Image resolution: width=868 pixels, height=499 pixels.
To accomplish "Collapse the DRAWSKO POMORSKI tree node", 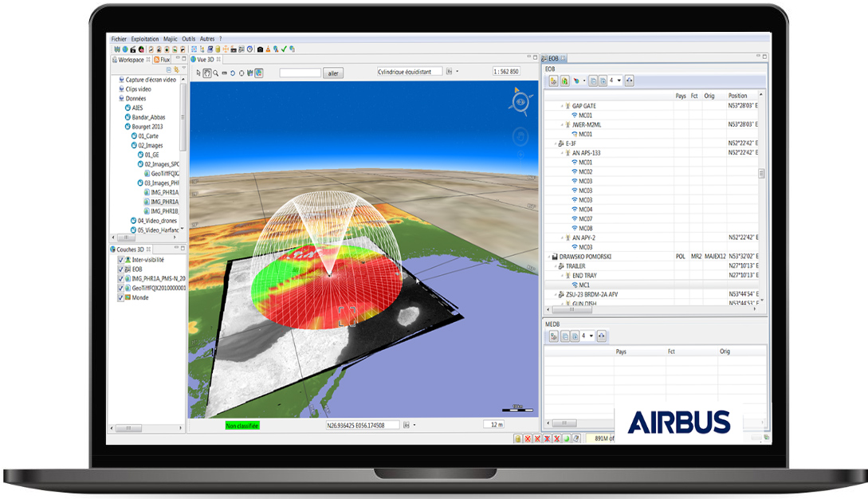I will [x=546, y=257].
